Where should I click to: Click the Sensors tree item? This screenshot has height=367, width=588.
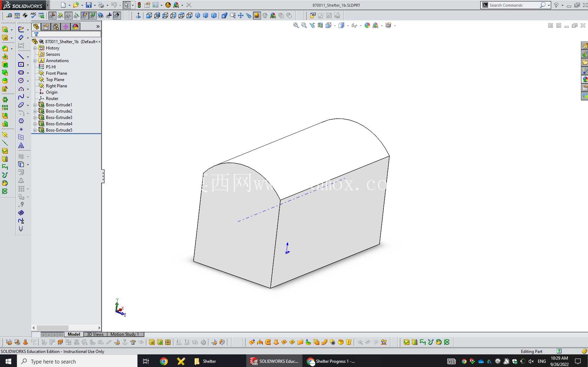[53, 54]
